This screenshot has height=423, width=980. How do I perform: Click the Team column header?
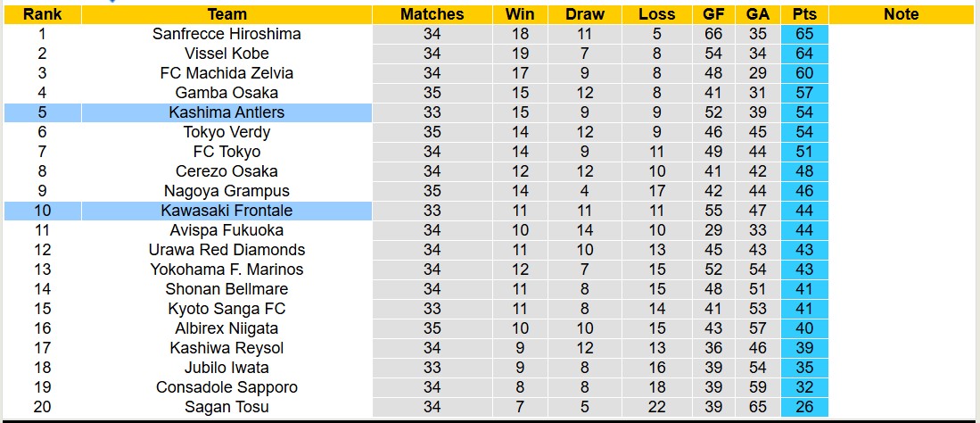226,14
